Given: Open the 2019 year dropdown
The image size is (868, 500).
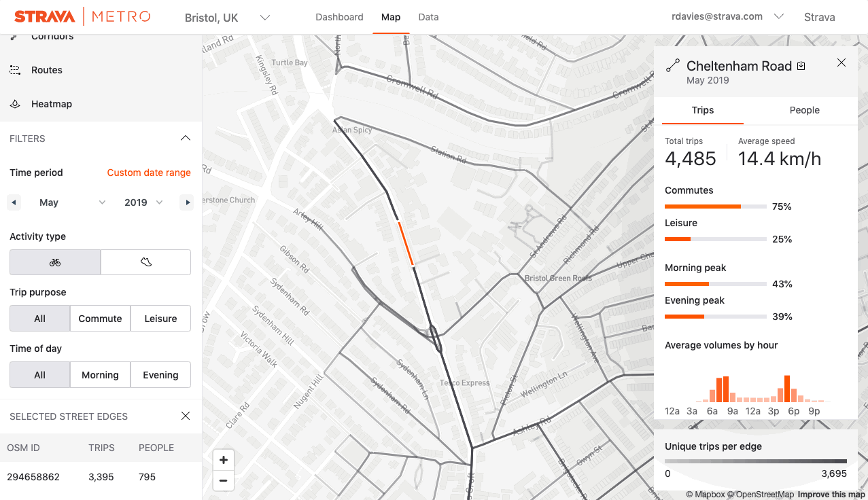Looking at the screenshot, I should 143,202.
